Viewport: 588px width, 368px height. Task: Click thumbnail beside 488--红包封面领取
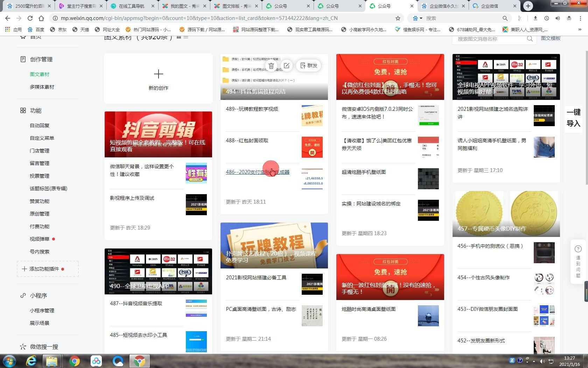312,147
